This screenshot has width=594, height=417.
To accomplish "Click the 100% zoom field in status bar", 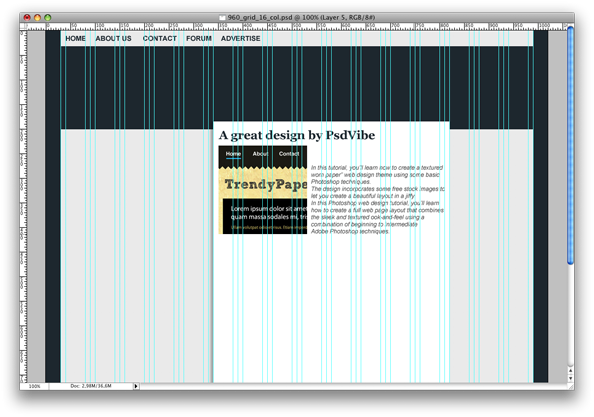I will [34, 386].
